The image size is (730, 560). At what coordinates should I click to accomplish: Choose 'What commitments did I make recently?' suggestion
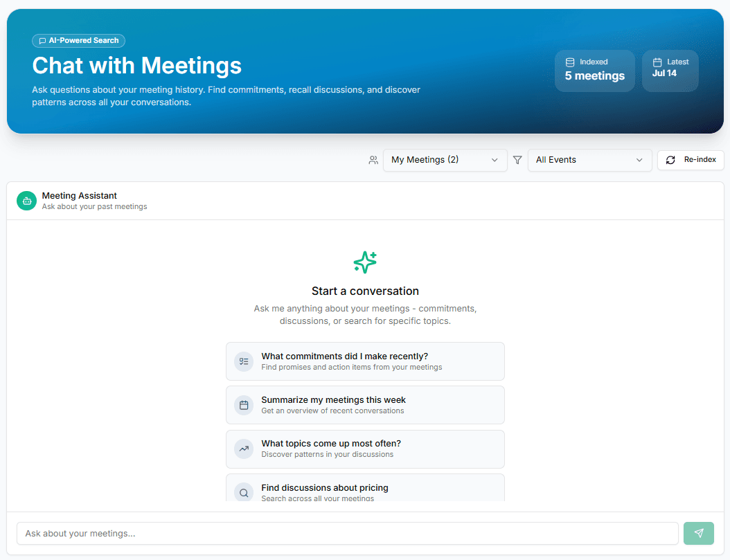[365, 361]
